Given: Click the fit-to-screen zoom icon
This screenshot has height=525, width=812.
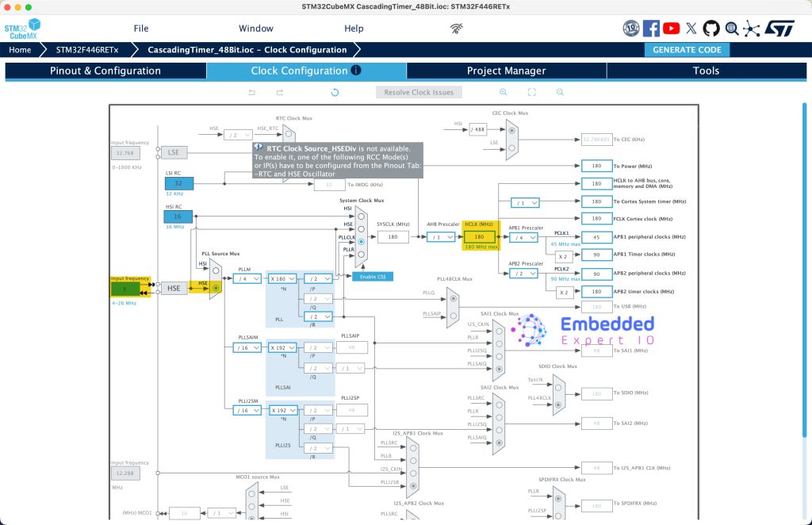Looking at the screenshot, I should pyautogui.click(x=531, y=92).
